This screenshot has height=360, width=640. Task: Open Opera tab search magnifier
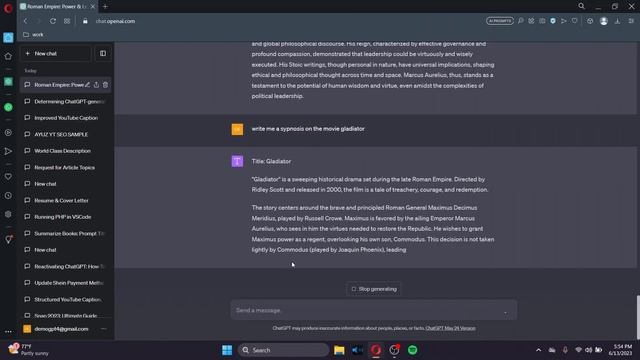click(x=581, y=6)
